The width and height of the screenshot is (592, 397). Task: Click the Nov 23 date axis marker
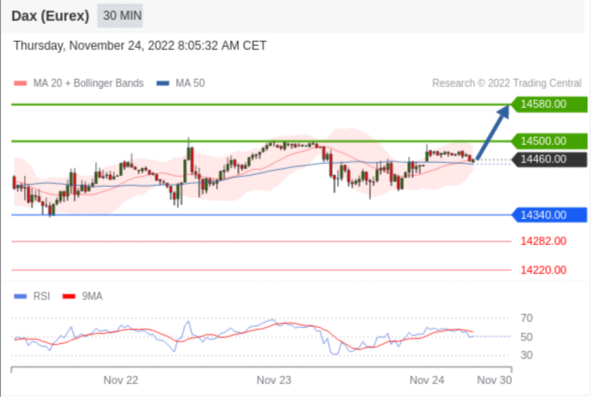coord(274,380)
